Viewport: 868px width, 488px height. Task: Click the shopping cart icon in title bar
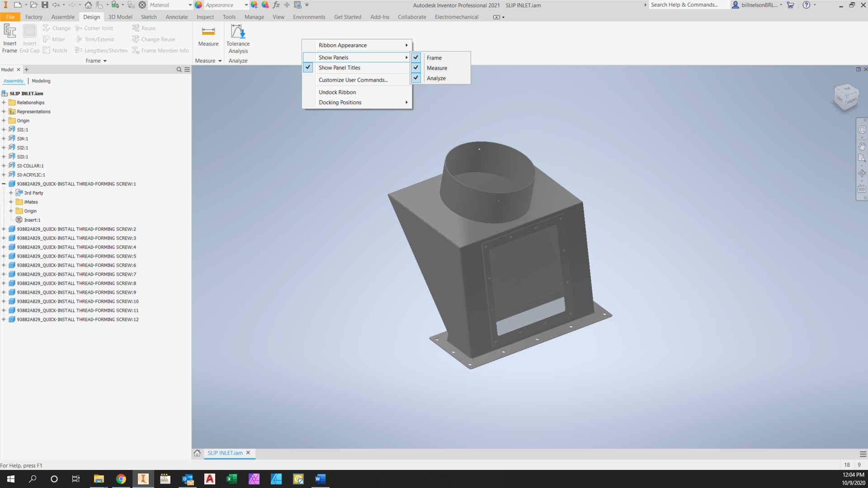click(790, 5)
